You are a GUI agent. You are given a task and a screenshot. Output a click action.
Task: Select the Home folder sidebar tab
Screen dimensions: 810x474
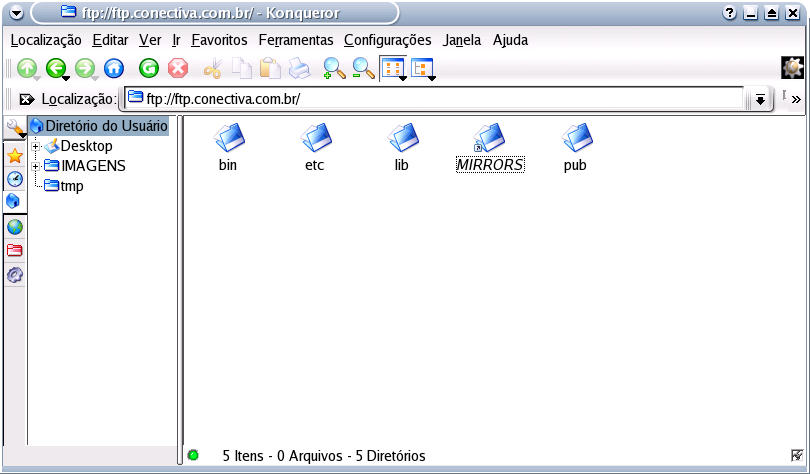15,201
